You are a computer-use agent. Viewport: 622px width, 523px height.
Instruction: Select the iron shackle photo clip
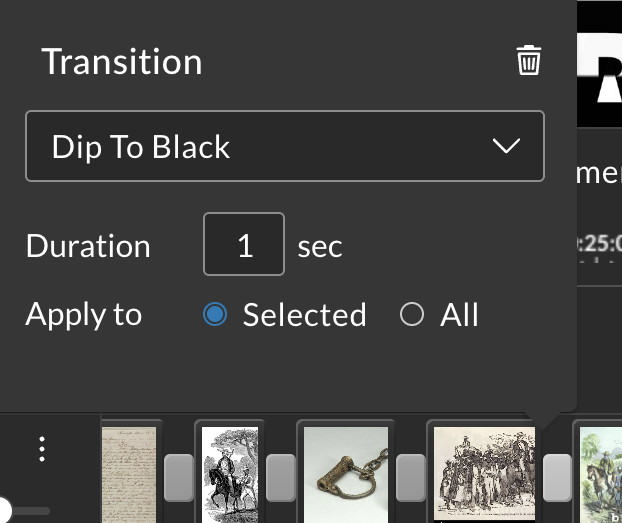point(346,475)
